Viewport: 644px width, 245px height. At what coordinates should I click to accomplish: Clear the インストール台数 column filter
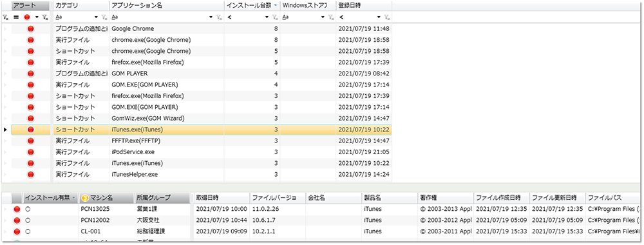pyautogui.click(x=275, y=17)
